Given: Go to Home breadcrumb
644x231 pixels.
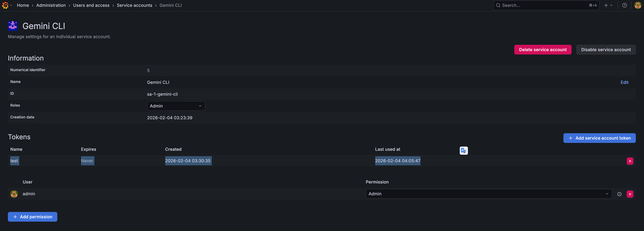Looking at the screenshot, I should point(23,5).
